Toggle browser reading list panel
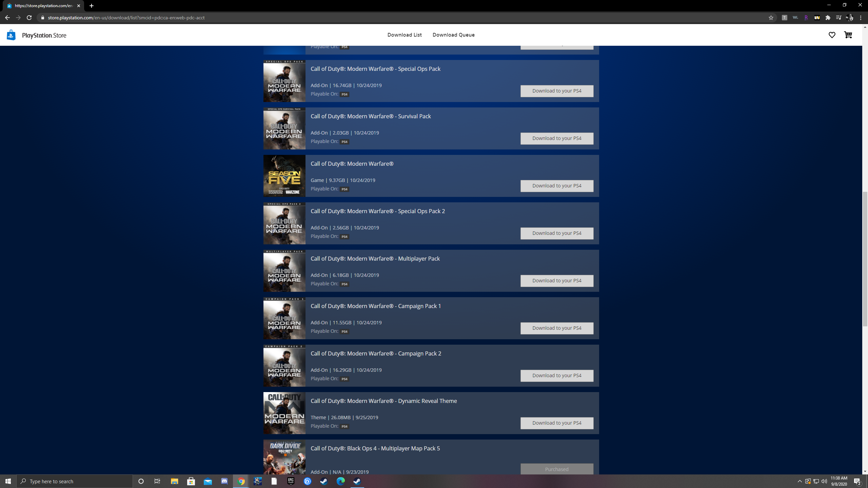Image resolution: width=868 pixels, height=488 pixels. pyautogui.click(x=839, y=17)
